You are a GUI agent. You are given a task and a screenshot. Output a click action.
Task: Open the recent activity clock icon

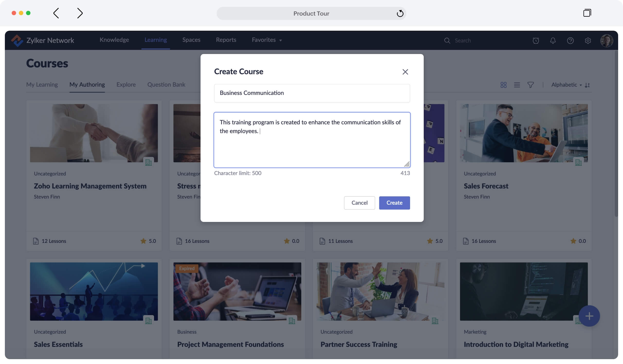[535, 41]
